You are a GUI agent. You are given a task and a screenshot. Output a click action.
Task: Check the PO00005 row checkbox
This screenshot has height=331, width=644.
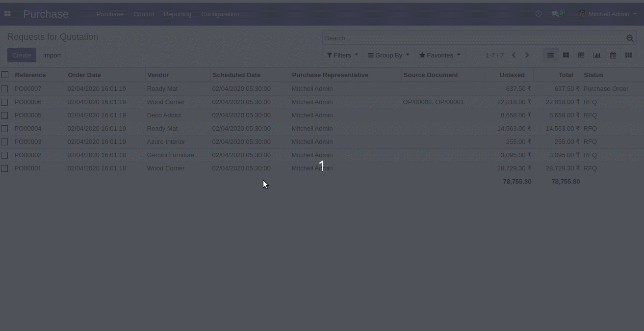4,115
